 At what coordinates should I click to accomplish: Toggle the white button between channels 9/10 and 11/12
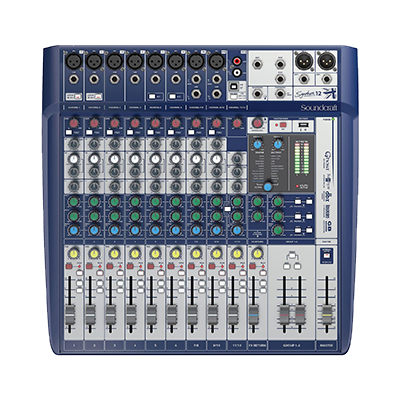click(x=227, y=209)
